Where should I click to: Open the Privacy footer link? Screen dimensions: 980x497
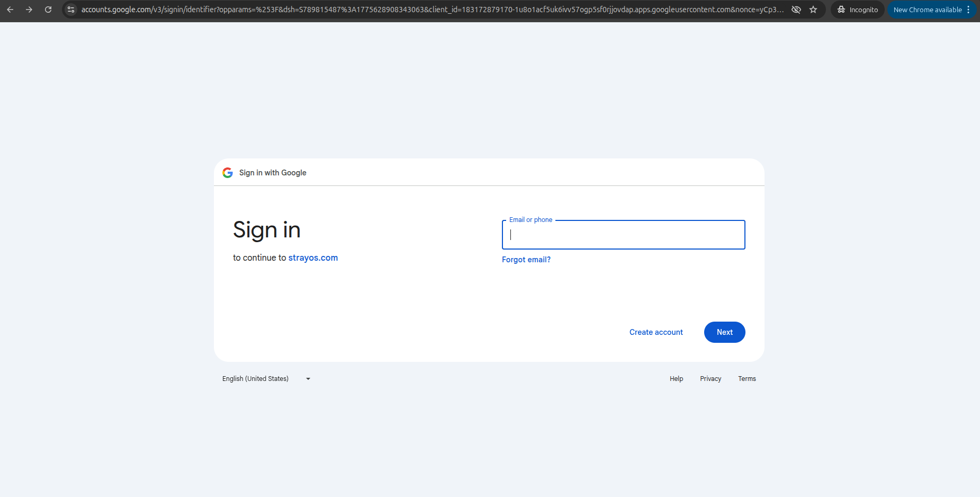click(711, 379)
